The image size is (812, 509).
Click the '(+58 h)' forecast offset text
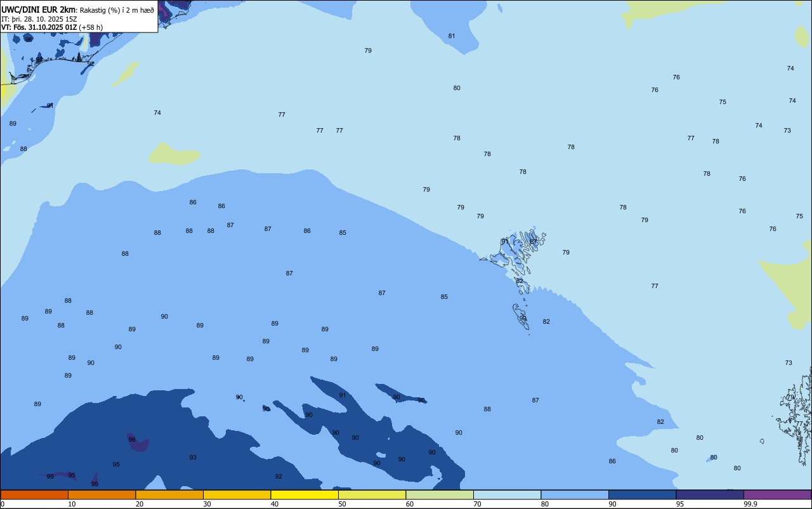click(91, 27)
